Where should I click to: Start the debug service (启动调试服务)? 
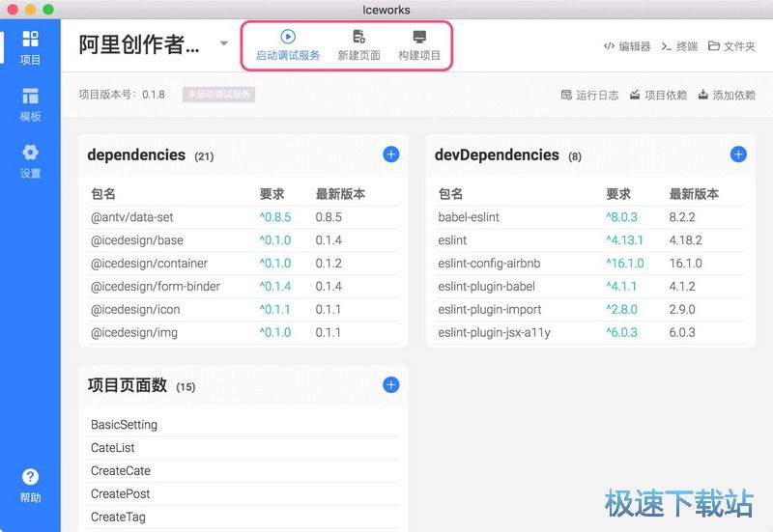[288, 38]
